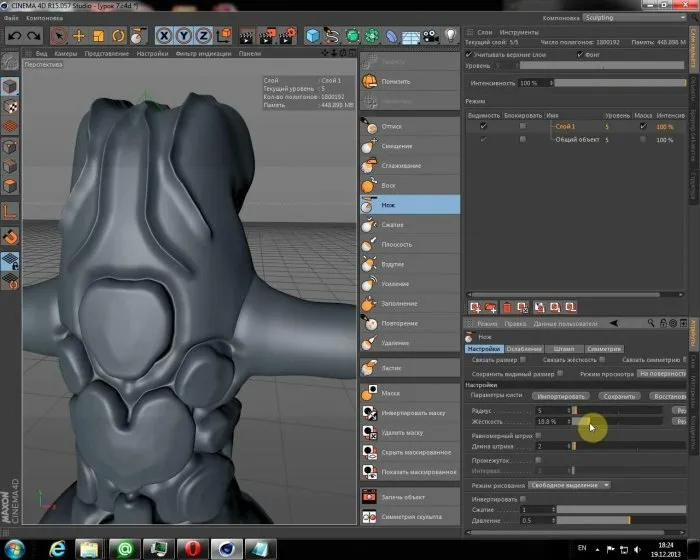The height and width of the screenshot is (560, 700).
Task: Switch to the Симметрия tab
Action: (x=604, y=348)
